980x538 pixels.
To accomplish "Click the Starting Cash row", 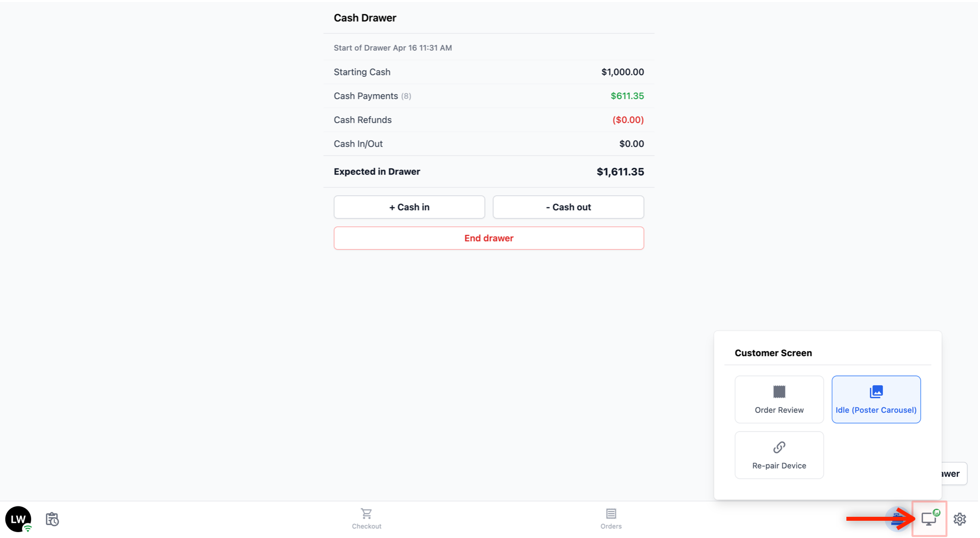I will click(x=489, y=72).
